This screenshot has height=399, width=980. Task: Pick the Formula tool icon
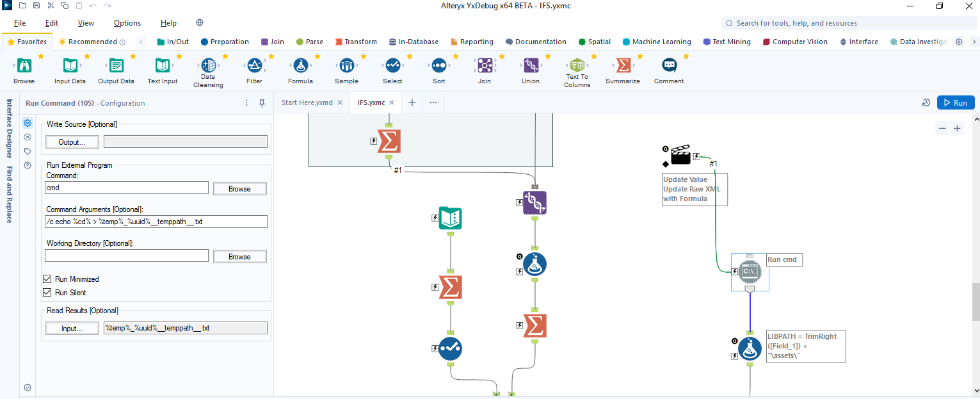[x=300, y=66]
